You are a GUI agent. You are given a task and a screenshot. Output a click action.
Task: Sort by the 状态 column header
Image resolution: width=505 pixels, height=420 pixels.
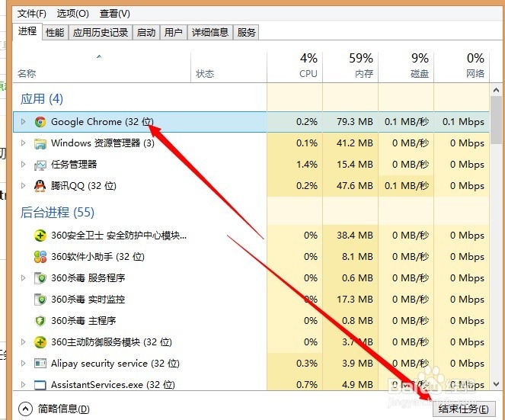click(229, 67)
